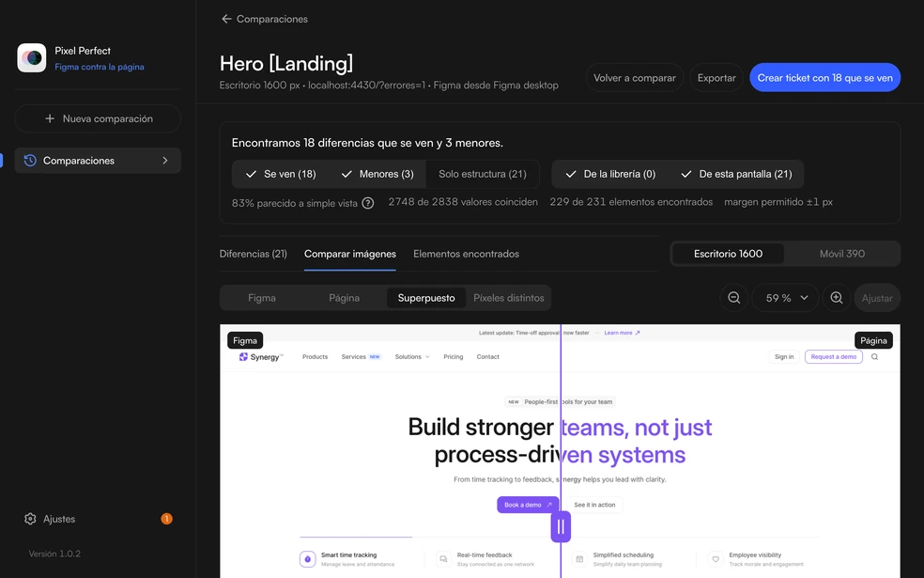Click the back arrow beside Comparaciones
Screen dimensions: 924x578
coord(226,19)
